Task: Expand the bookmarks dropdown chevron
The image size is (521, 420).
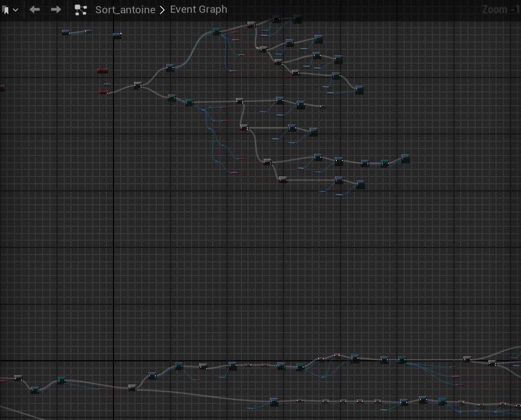Action: [x=15, y=10]
